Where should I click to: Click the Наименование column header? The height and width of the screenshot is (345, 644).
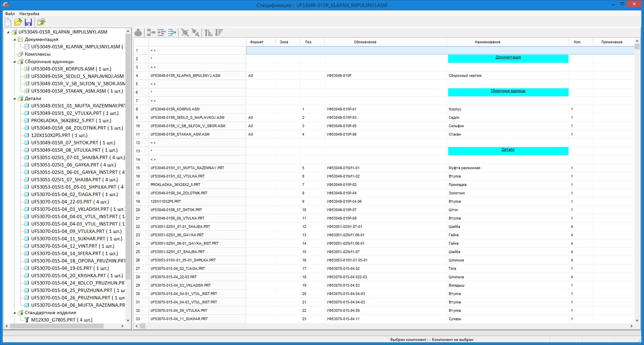pyautogui.click(x=508, y=42)
